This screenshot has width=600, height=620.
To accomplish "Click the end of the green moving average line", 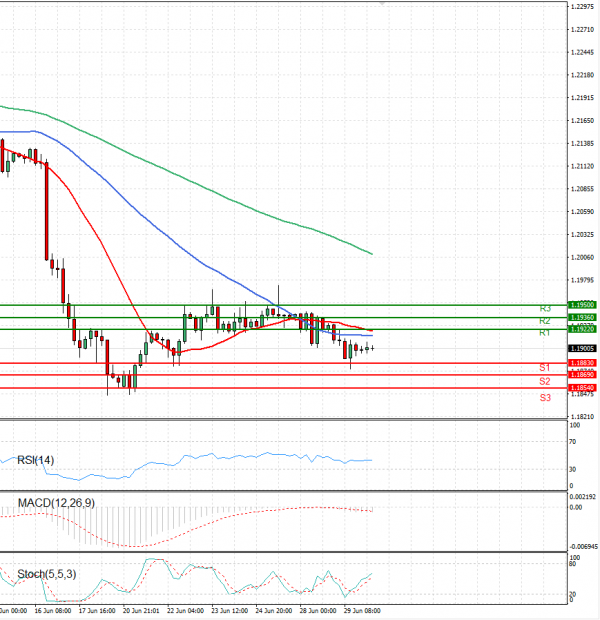I will pyautogui.click(x=372, y=254).
